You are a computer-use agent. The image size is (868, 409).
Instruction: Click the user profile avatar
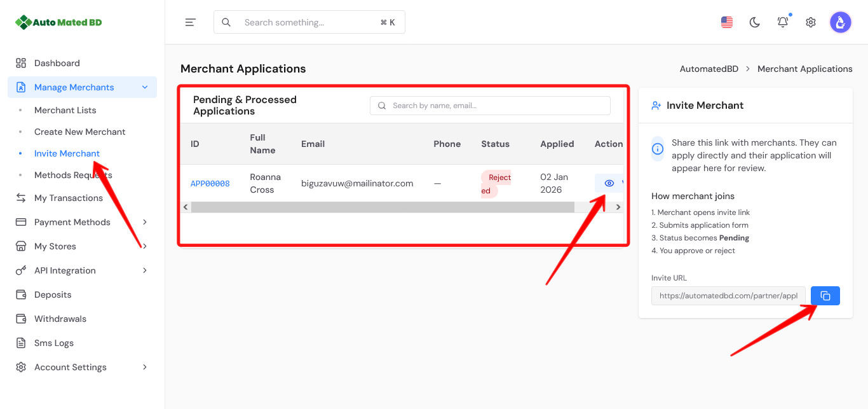click(841, 22)
